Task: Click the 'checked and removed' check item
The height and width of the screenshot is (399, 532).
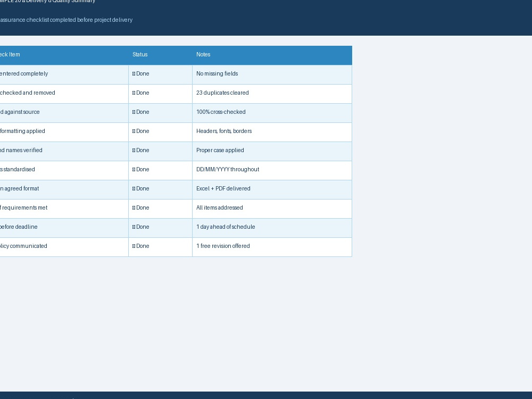Action: pyautogui.click(x=64, y=93)
